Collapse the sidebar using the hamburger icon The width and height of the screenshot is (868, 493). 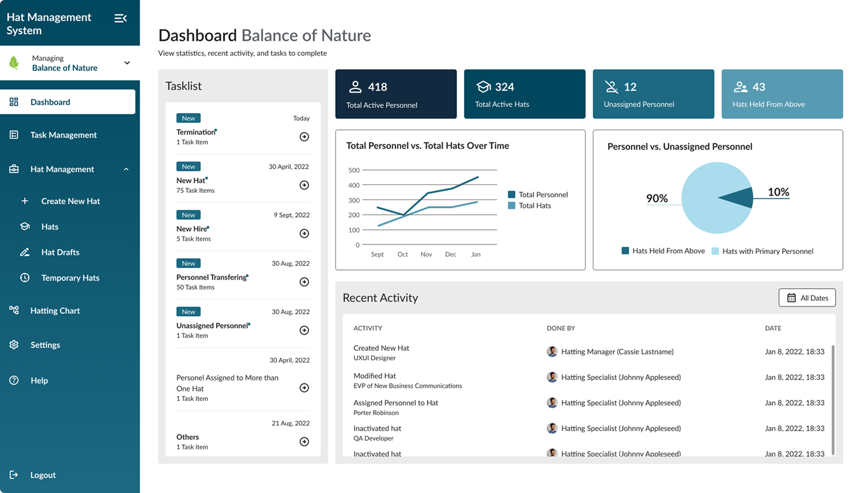[120, 18]
